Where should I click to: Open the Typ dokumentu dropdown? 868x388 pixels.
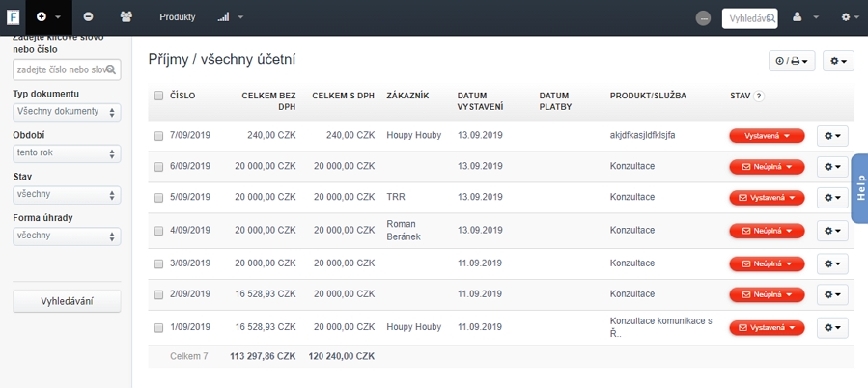point(67,112)
